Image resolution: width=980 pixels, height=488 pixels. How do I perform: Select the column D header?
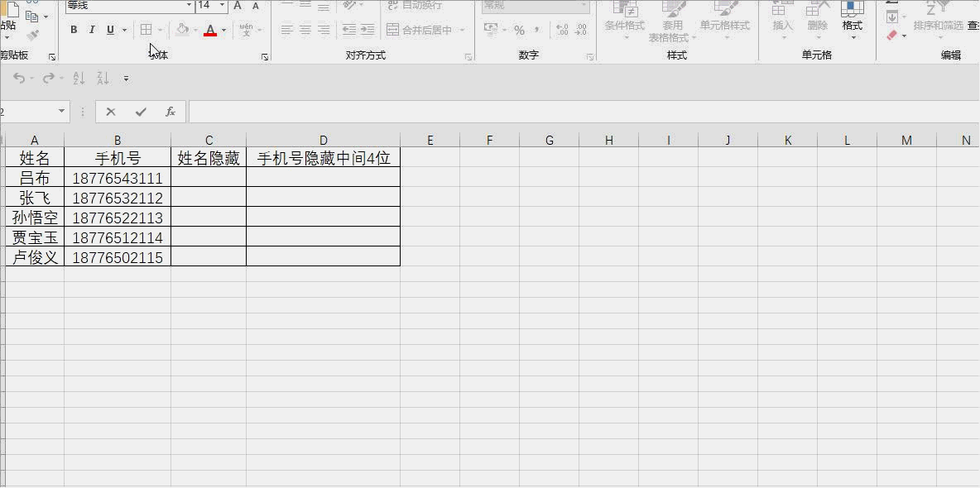click(323, 140)
